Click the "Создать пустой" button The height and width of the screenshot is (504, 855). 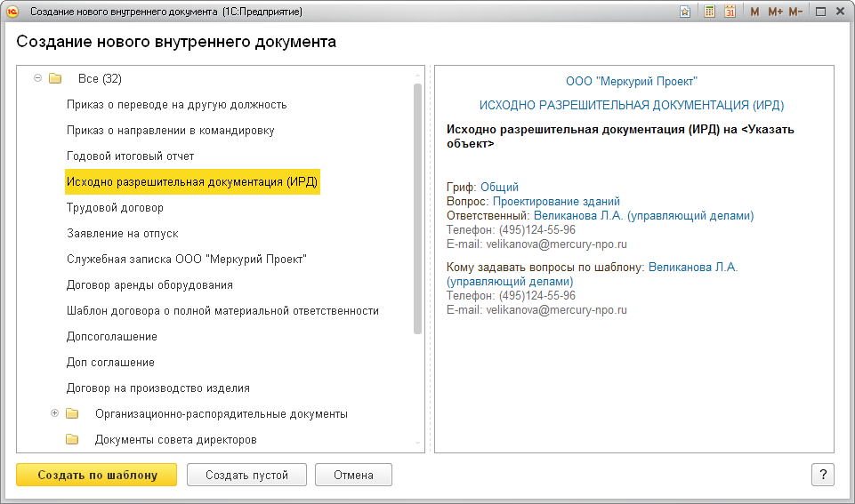point(246,475)
